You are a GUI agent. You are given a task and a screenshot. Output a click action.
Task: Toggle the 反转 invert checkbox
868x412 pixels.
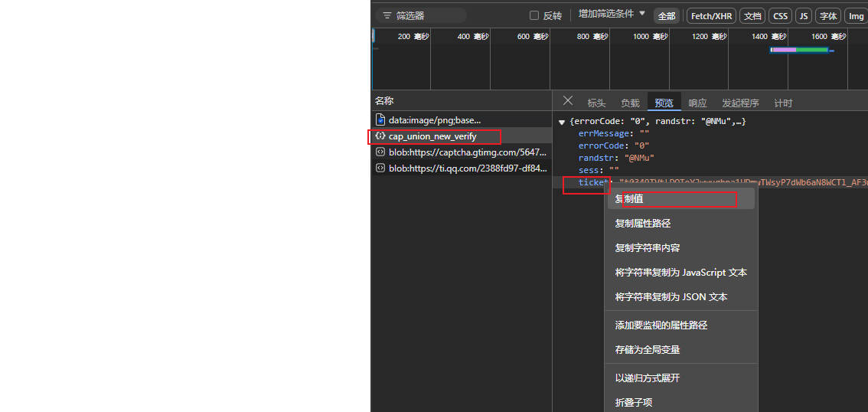[534, 15]
